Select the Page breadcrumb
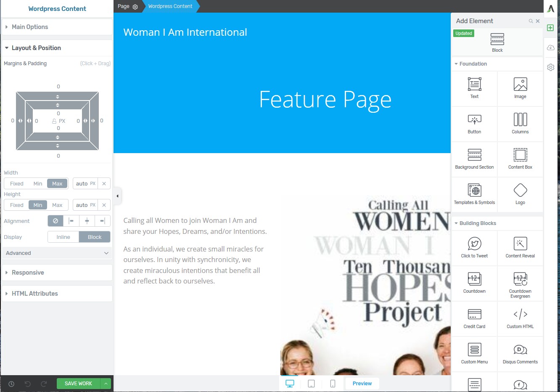The image size is (560, 392). 124,6
